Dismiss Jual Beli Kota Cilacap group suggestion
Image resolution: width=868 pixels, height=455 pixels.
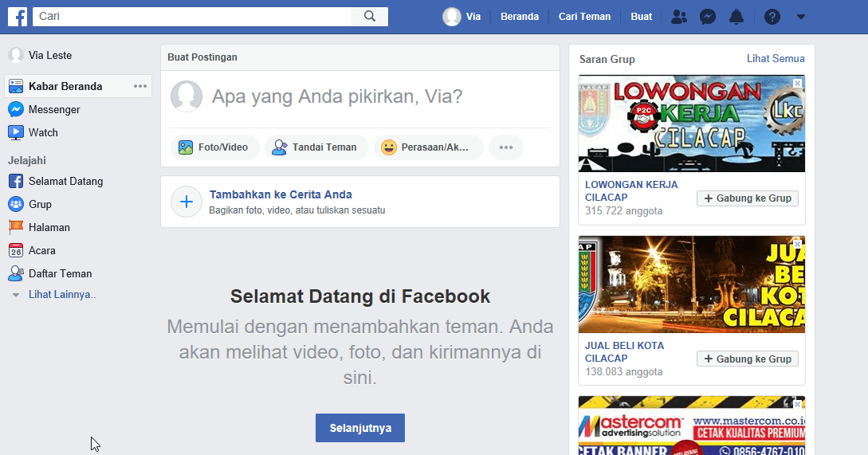coord(797,244)
